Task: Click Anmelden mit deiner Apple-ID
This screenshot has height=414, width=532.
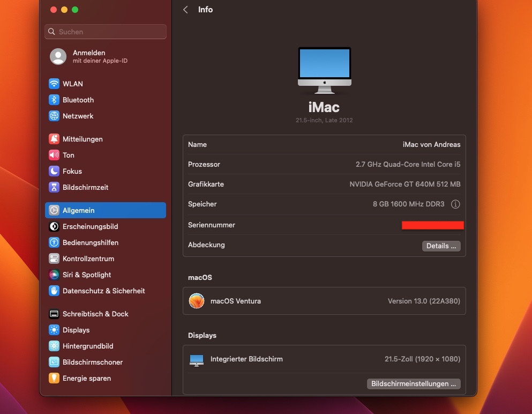Action: point(106,56)
